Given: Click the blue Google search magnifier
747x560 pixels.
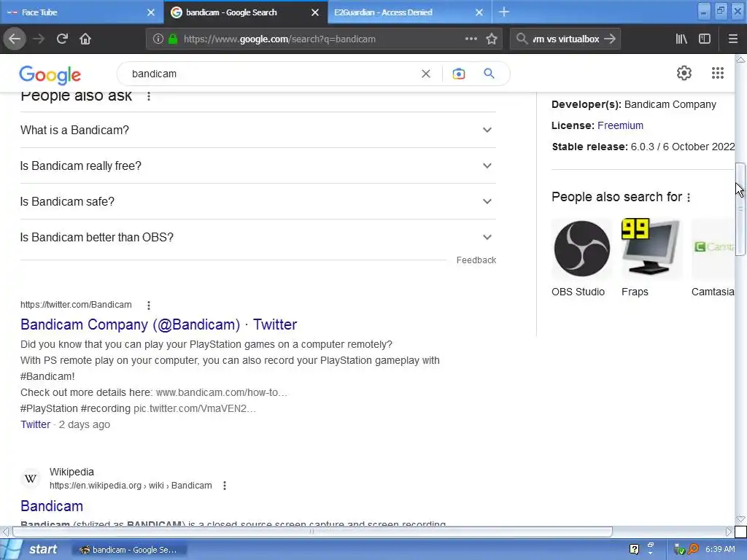Looking at the screenshot, I should pyautogui.click(x=489, y=74).
